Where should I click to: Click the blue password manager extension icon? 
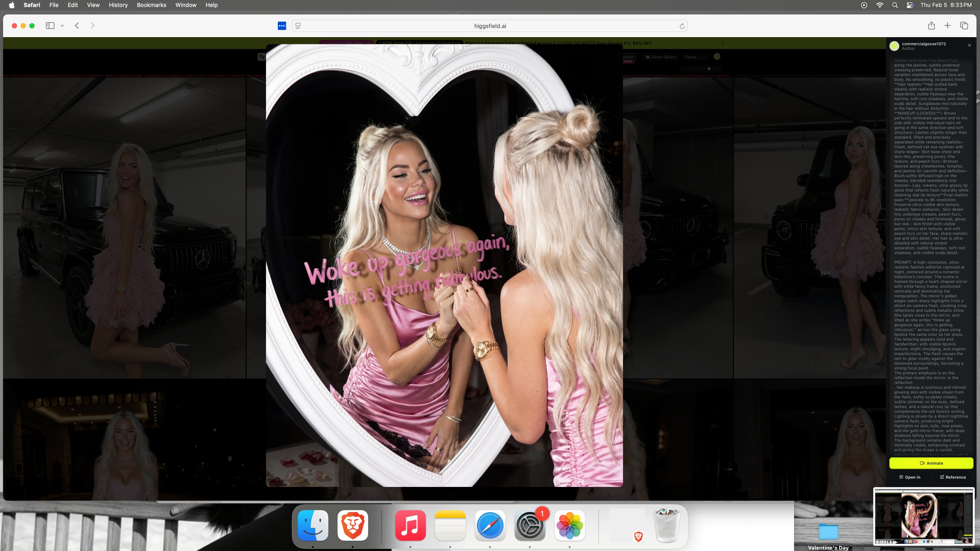(282, 26)
